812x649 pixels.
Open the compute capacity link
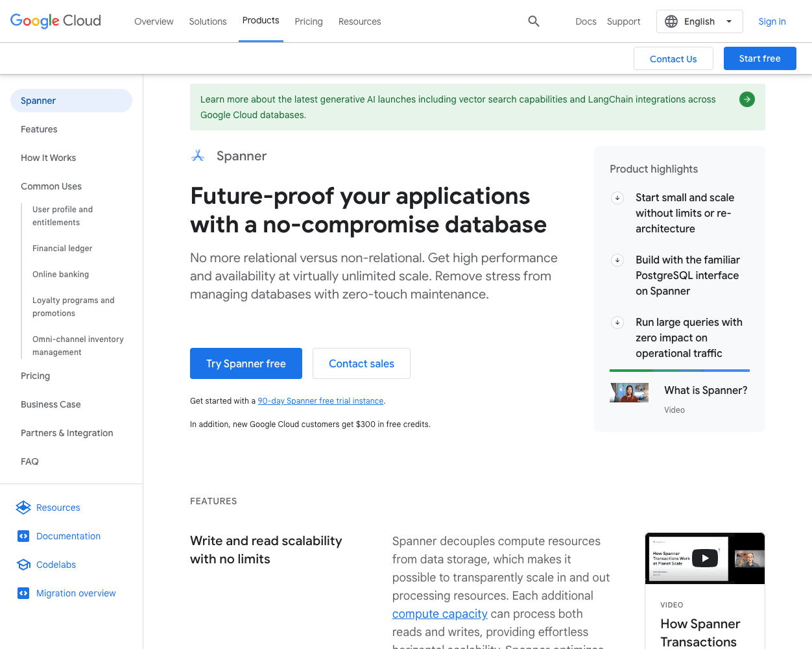coord(440,614)
